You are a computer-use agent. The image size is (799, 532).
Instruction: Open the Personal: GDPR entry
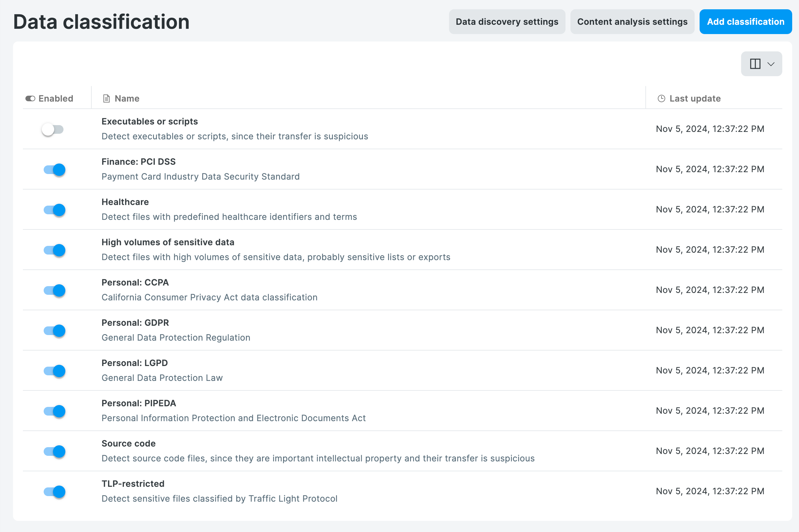(135, 323)
